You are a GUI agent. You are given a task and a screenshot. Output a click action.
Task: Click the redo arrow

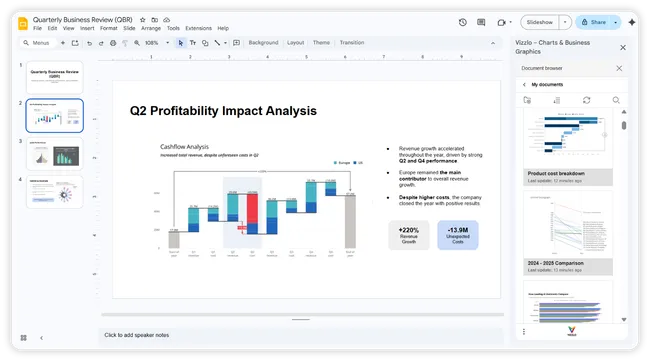click(101, 43)
